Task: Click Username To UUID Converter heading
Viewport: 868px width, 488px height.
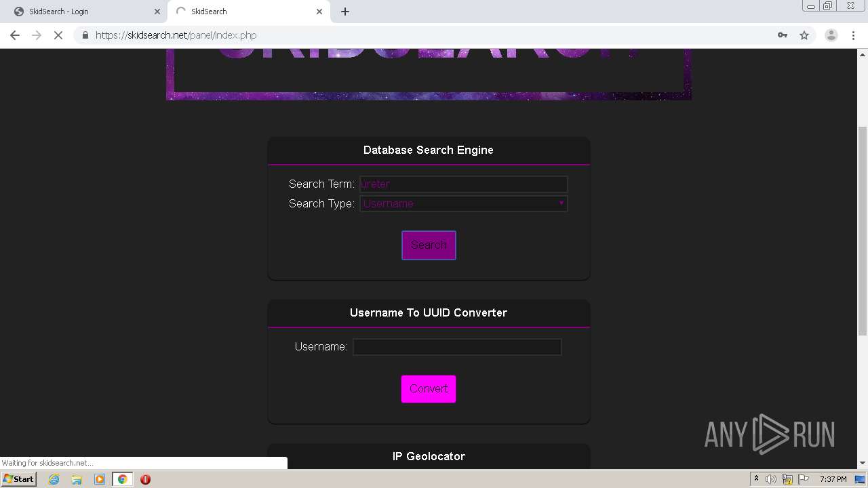Action: (x=429, y=312)
